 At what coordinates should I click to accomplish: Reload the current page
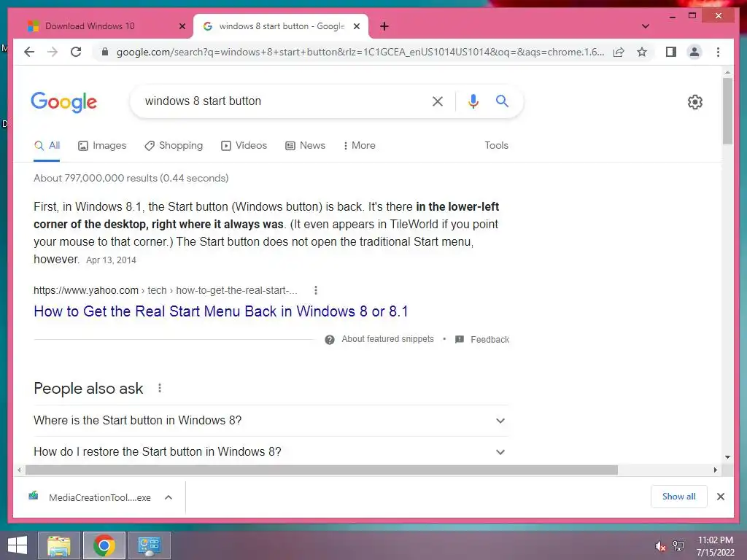[x=76, y=52]
